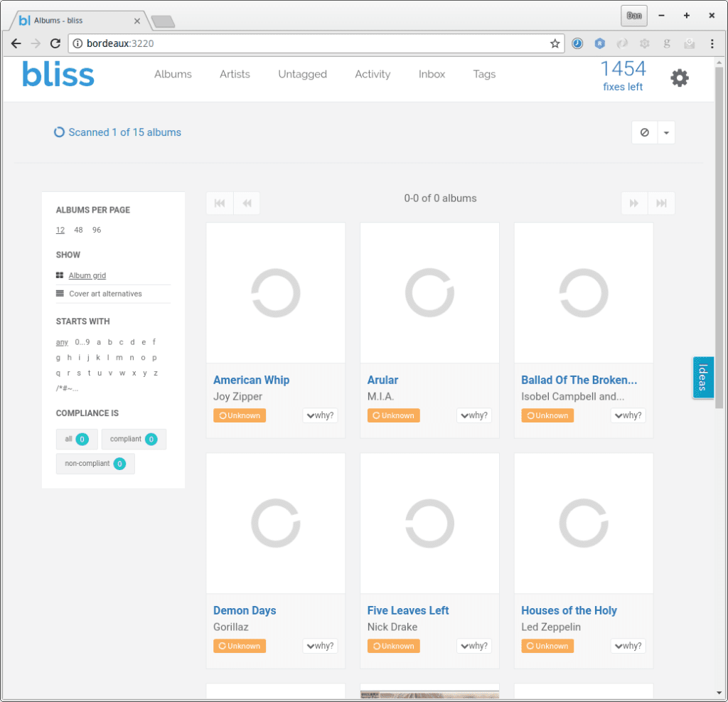
Task: Jump to the last page of albums
Action: (661, 203)
